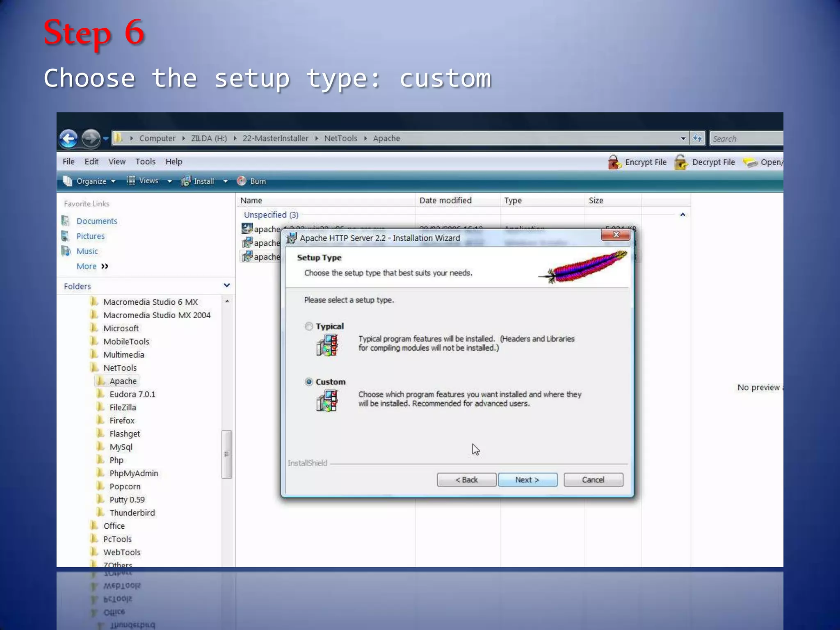Click the Cancel button in wizard
The height and width of the screenshot is (630, 840).
coord(593,480)
